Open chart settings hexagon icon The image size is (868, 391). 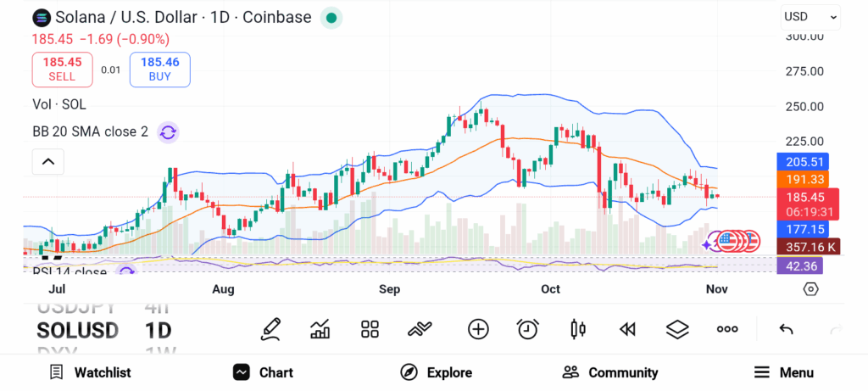[810, 289]
